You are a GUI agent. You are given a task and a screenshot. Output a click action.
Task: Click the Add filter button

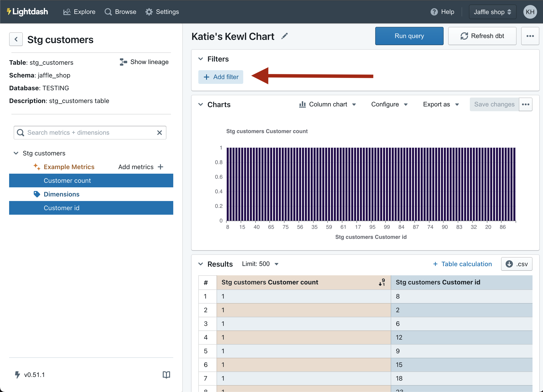click(x=220, y=77)
